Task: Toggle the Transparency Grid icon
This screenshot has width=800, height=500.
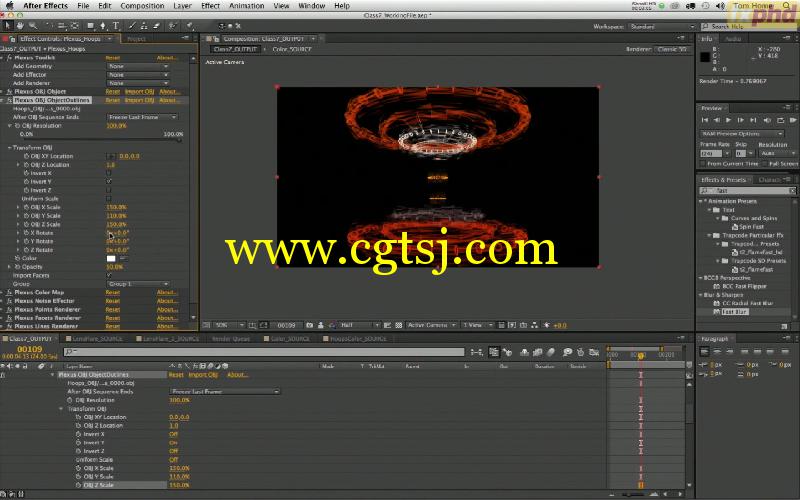Action: pyautogui.click(x=398, y=325)
